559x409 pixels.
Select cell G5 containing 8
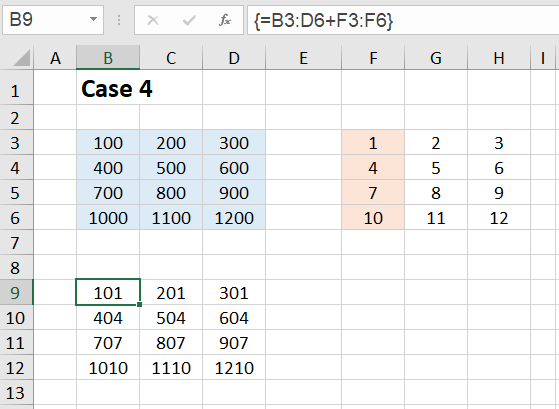point(436,193)
